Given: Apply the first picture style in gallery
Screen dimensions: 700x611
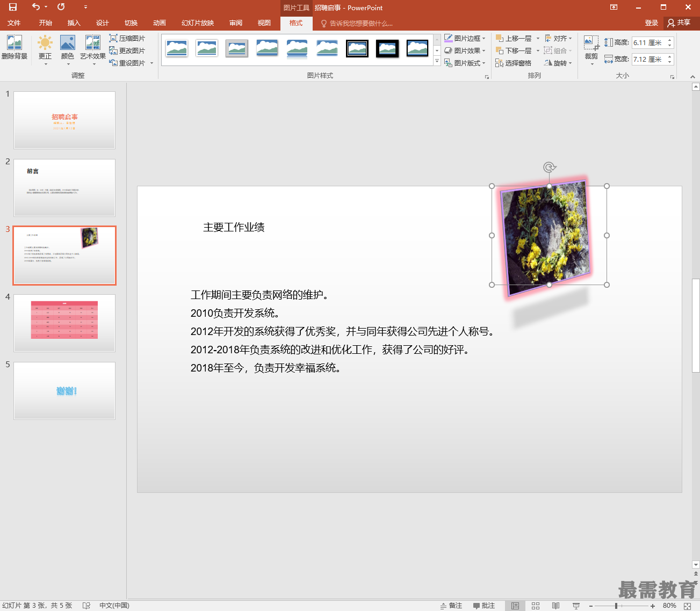Looking at the screenshot, I should pos(177,48).
